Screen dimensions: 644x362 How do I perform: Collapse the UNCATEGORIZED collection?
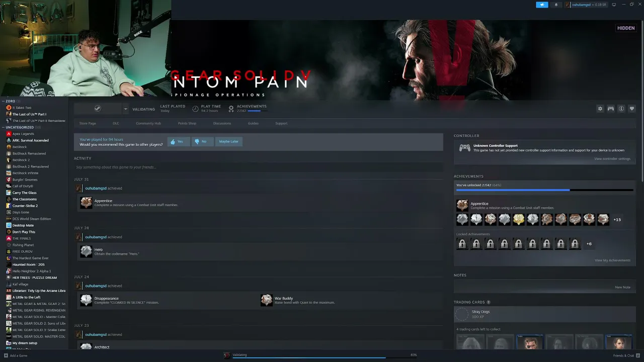click(20, 127)
